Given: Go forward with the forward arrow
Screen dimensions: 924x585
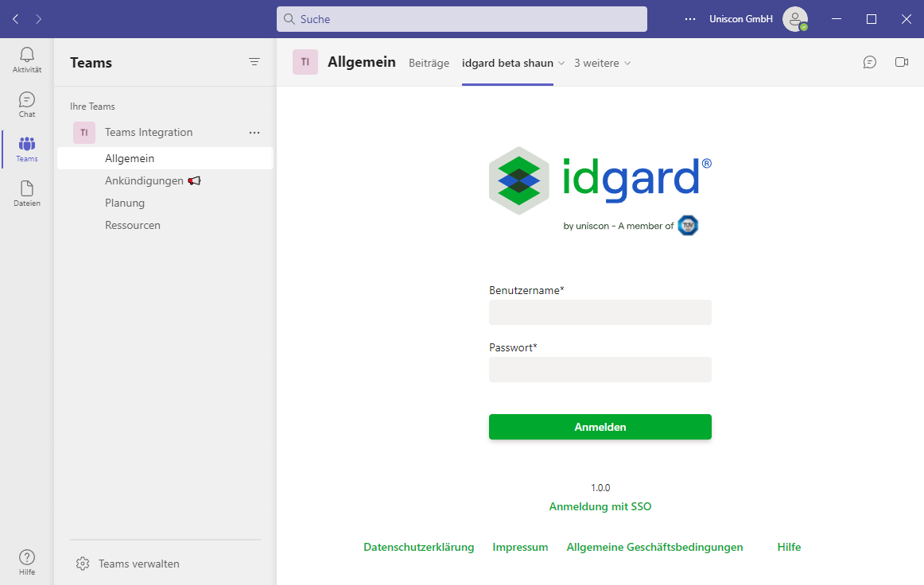Looking at the screenshot, I should pos(38,19).
